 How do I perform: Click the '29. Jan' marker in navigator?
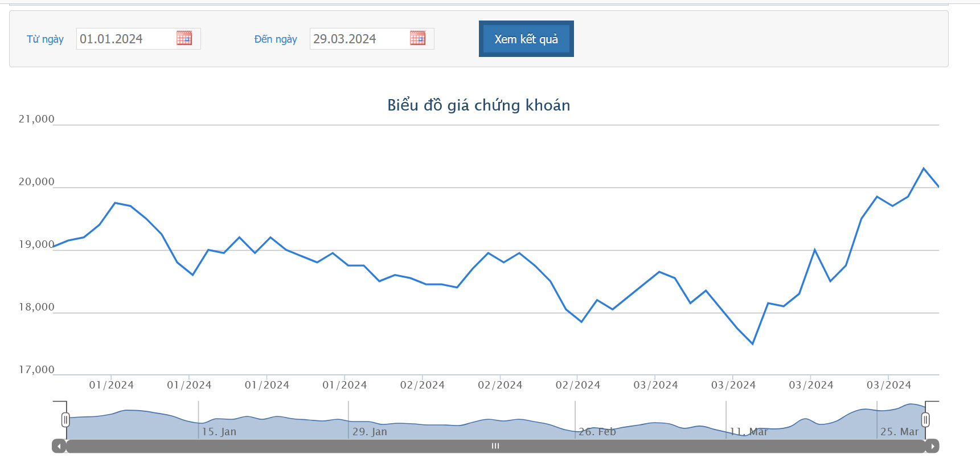pyautogui.click(x=370, y=432)
